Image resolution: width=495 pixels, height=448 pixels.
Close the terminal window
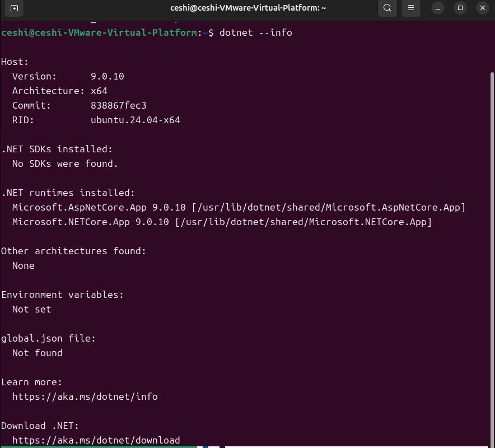(483, 8)
